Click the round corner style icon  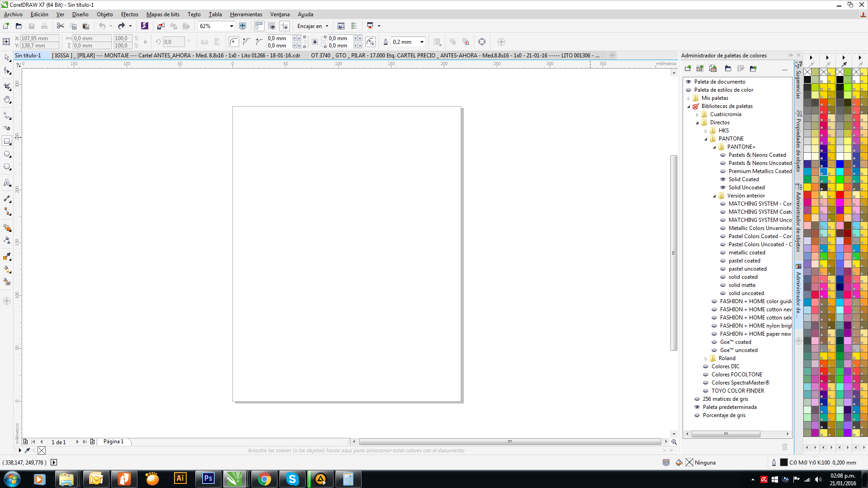233,42
